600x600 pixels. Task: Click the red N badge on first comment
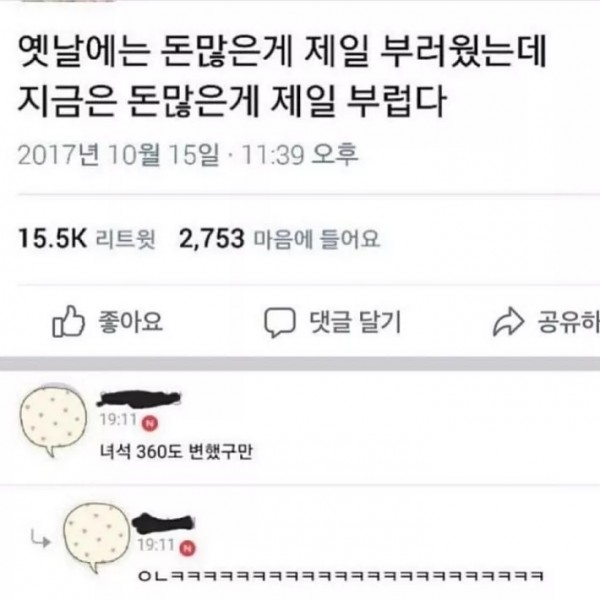150,423
